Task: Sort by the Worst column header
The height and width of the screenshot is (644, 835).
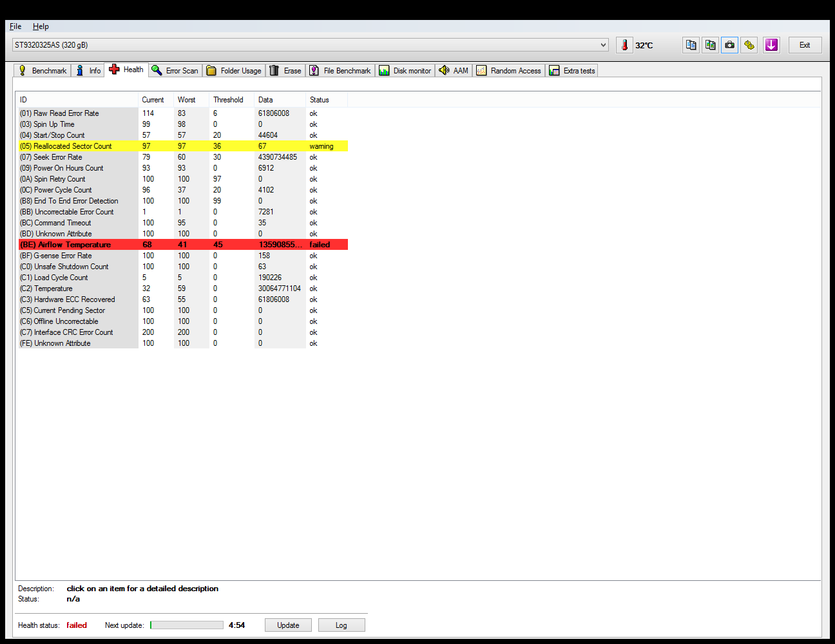Action: click(192, 100)
